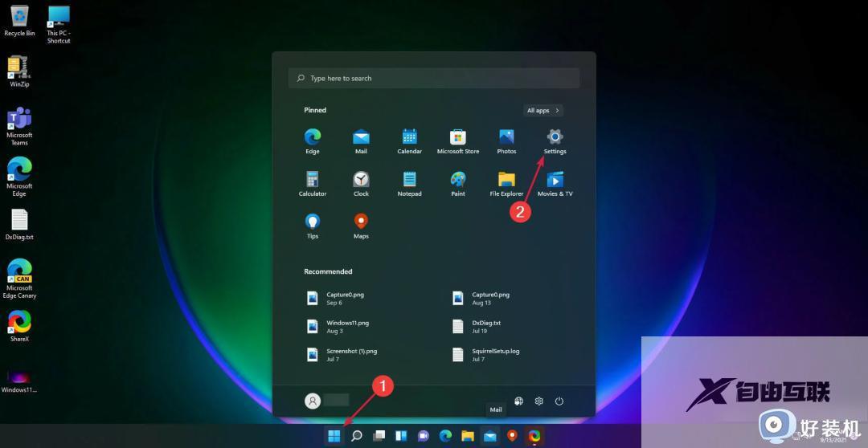Open the pinned File Explorer app
868x448 pixels.
[506, 184]
